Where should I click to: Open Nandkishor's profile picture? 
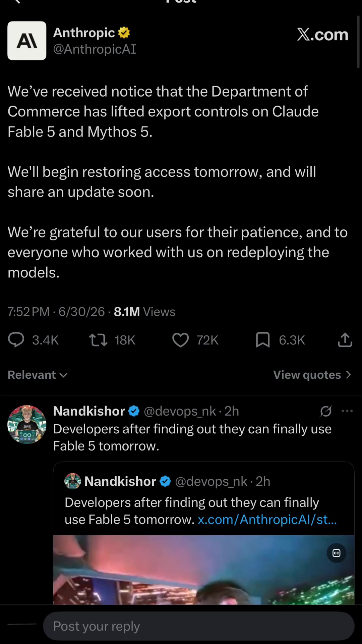coord(27,424)
